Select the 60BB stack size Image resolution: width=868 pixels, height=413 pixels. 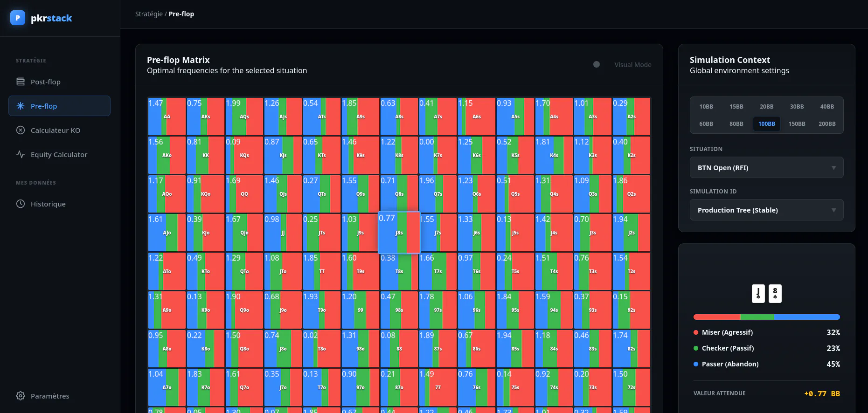(x=706, y=124)
